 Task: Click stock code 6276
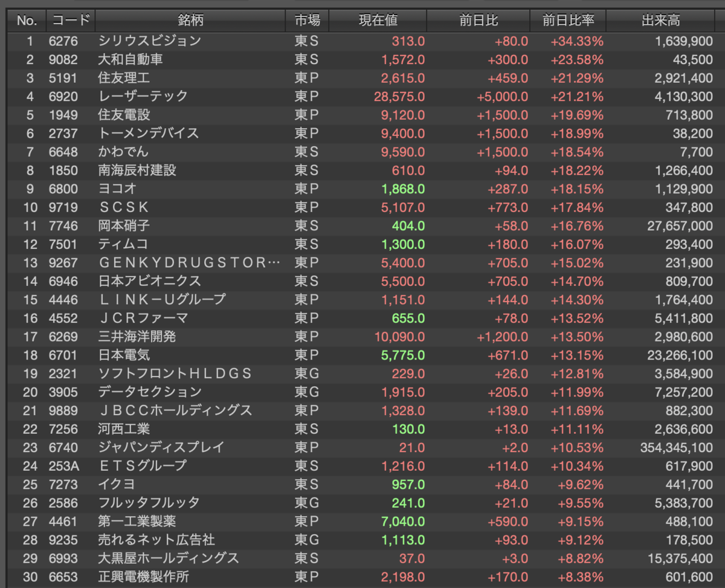pos(63,41)
